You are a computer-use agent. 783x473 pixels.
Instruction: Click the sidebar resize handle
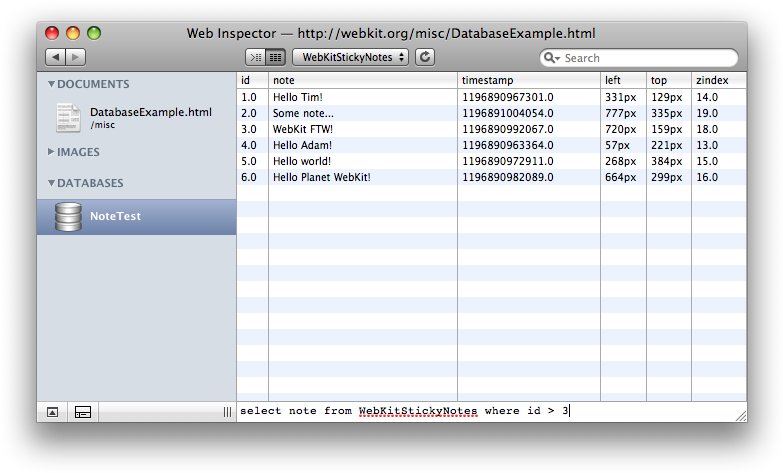tap(227, 411)
